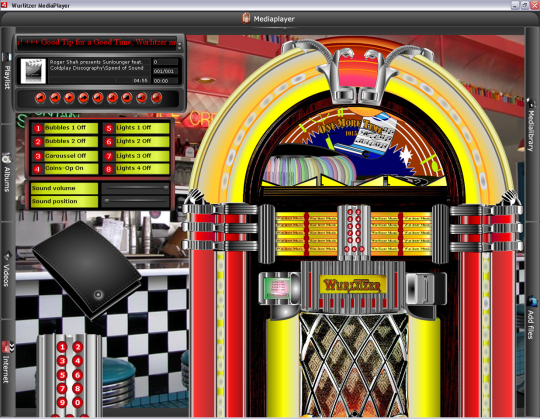Screen dimensions: 540x419
Task: Open the Medialibrary side tab
Action: (531, 126)
